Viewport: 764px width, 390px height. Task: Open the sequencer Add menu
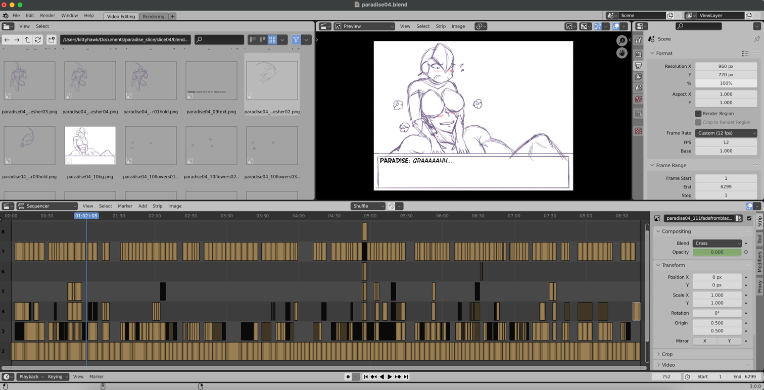(142, 206)
